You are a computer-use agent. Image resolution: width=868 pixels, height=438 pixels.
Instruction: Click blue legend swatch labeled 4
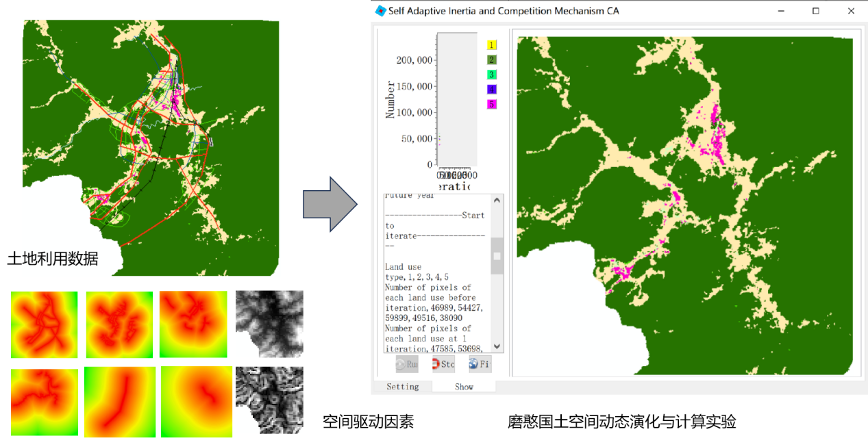click(x=491, y=90)
